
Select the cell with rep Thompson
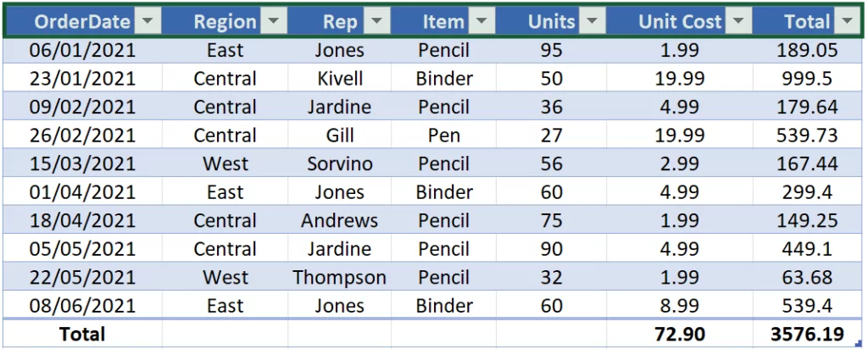(x=340, y=277)
